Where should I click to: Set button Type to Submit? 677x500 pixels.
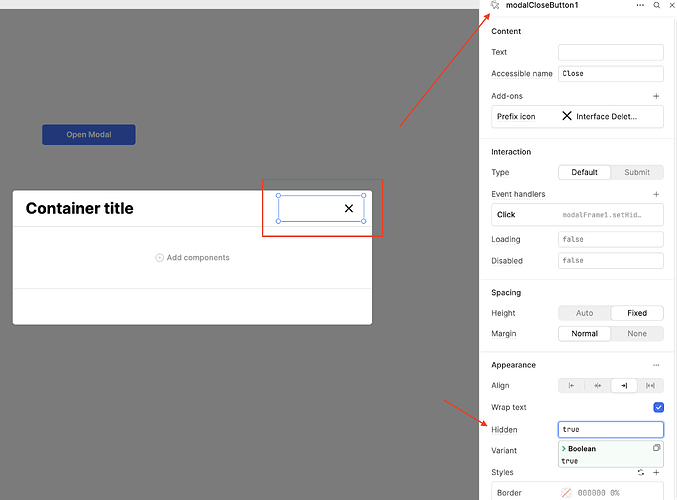pyautogui.click(x=637, y=172)
